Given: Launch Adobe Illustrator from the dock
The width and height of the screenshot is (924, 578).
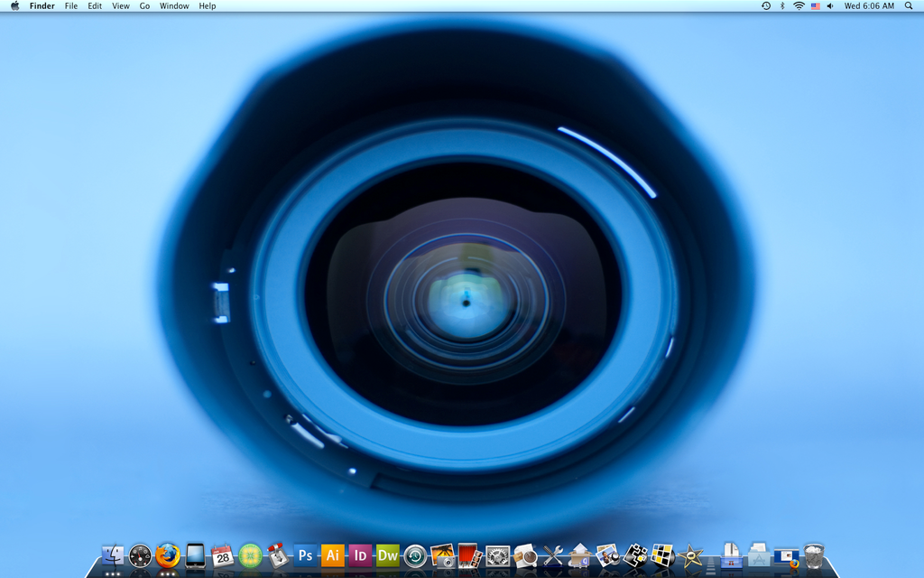Looking at the screenshot, I should (x=333, y=555).
